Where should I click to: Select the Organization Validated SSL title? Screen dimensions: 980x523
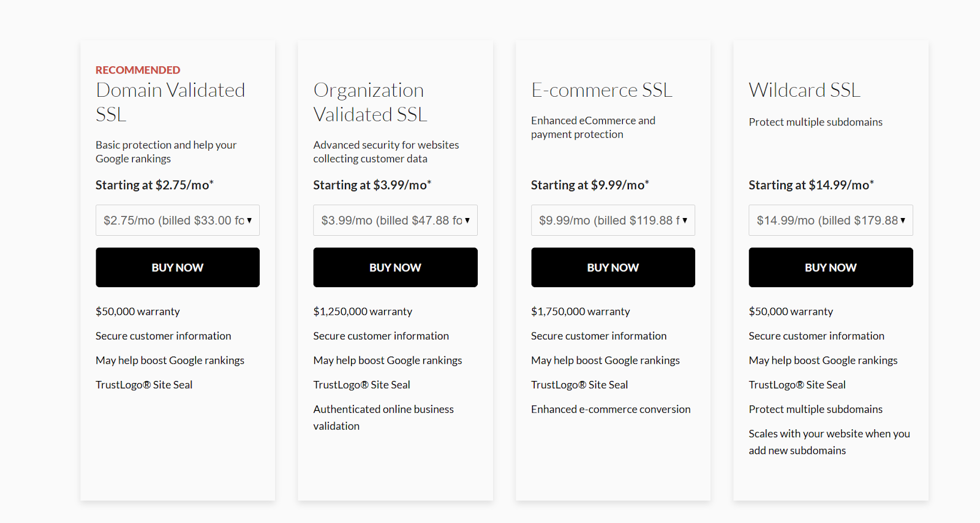click(370, 102)
